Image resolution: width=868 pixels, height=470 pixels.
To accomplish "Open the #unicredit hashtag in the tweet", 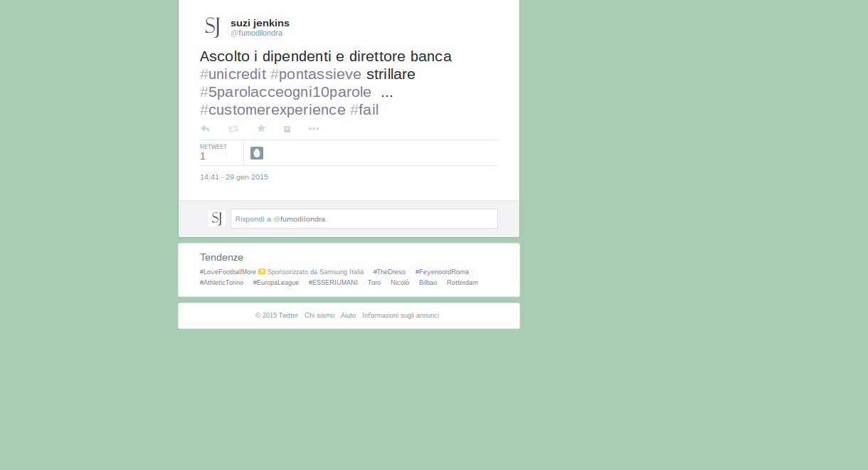I will pos(233,74).
